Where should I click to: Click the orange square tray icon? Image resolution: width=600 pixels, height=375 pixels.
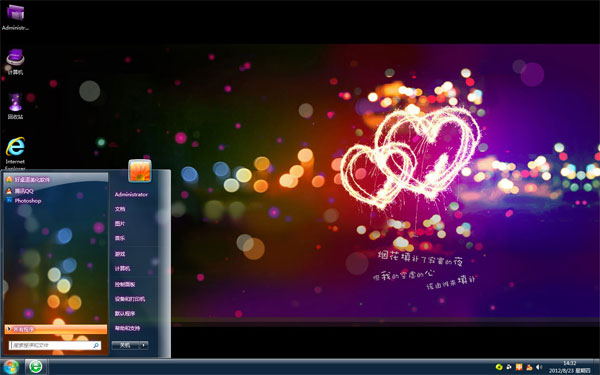tap(519, 367)
